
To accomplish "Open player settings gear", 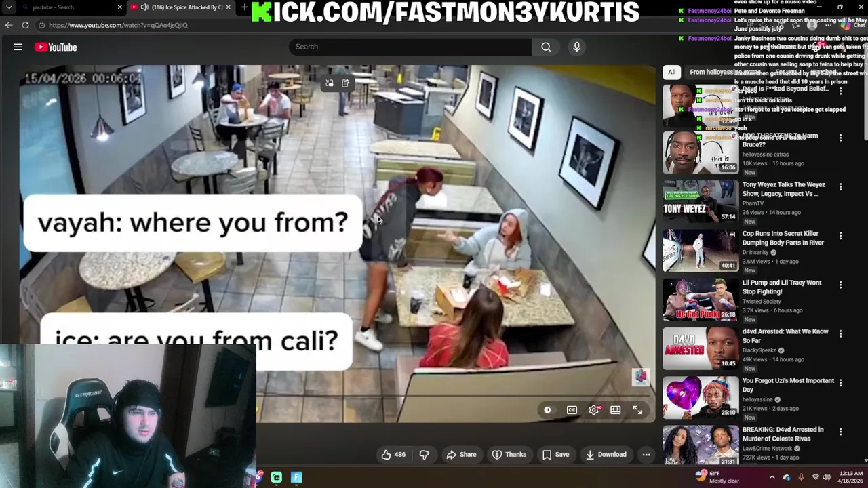I will [594, 410].
